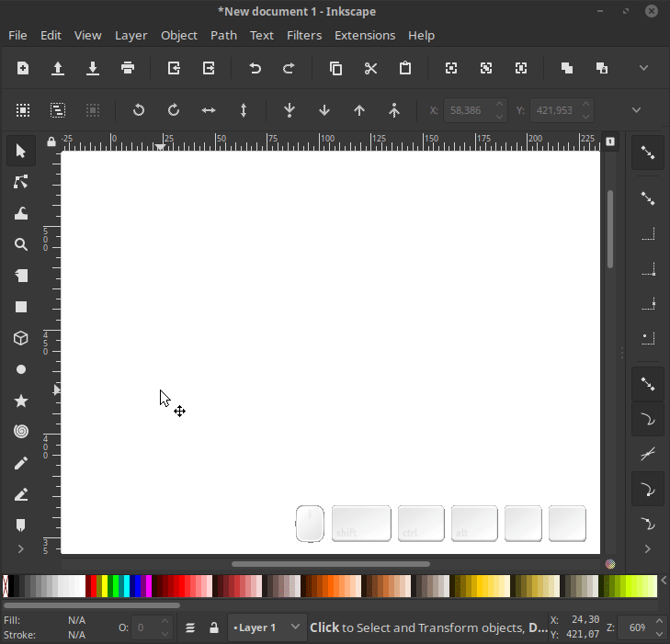Select the Measure tool
The height and width of the screenshot is (644, 670).
[21, 276]
